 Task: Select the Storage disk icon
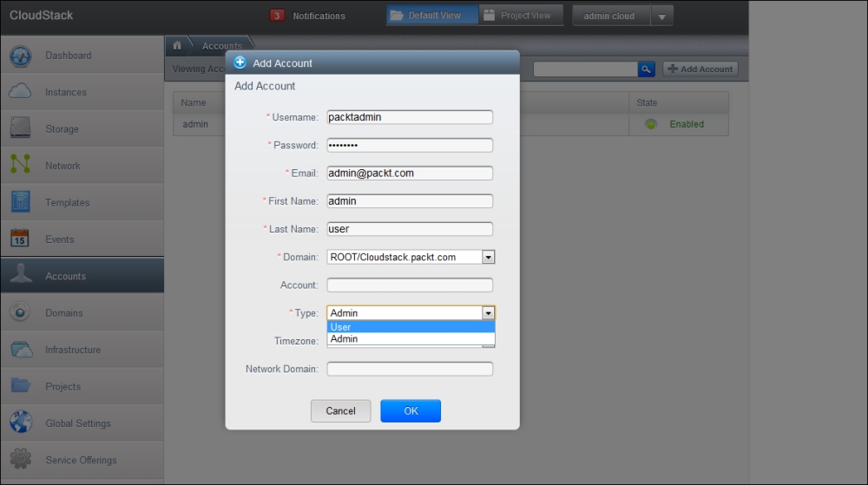click(x=21, y=128)
